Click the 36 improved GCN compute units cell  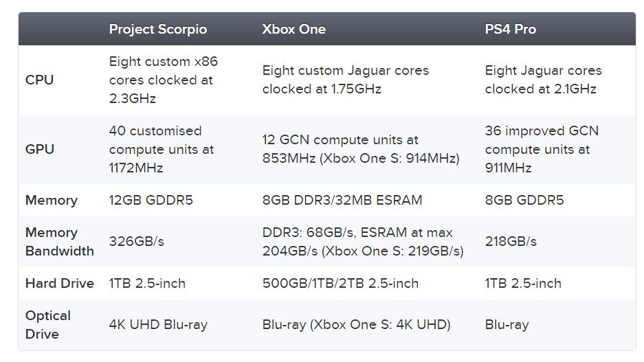542,149
